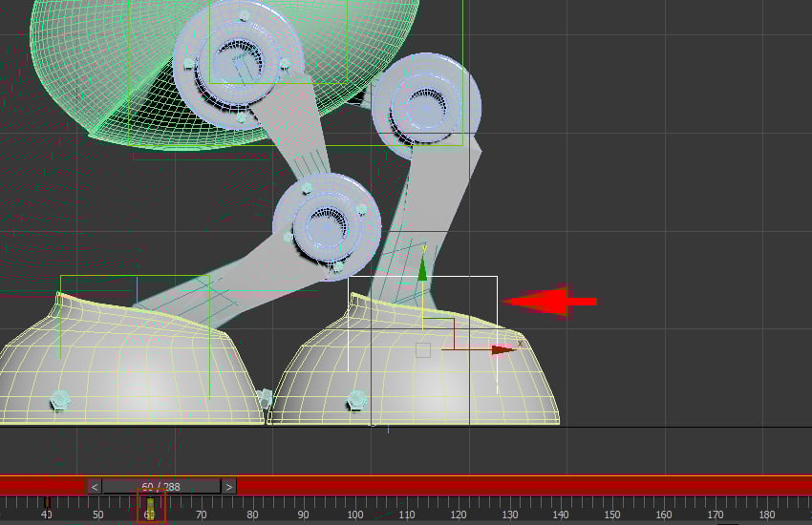Click the bolt on the left foot
The width and height of the screenshot is (812, 525).
(59, 400)
